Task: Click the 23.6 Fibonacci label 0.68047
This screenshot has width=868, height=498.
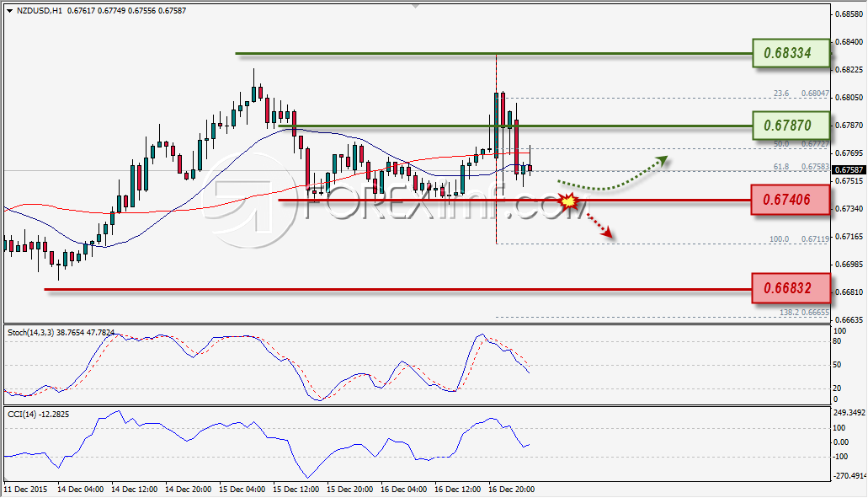Action: pyautogui.click(x=801, y=94)
